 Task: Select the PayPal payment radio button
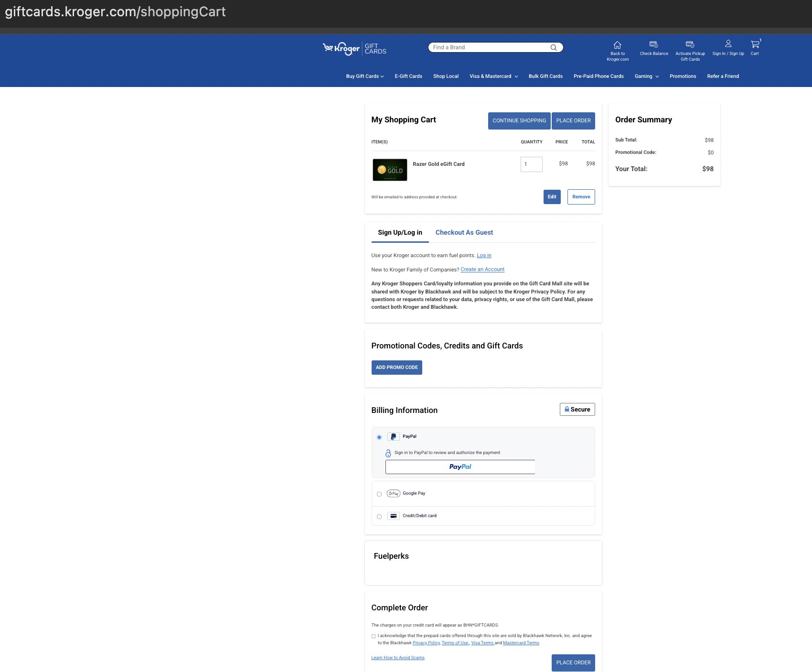coord(379,437)
